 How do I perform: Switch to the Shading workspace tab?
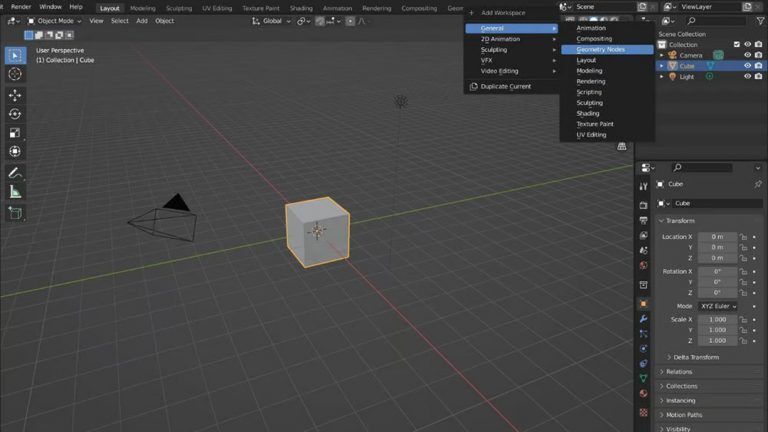[x=301, y=8]
